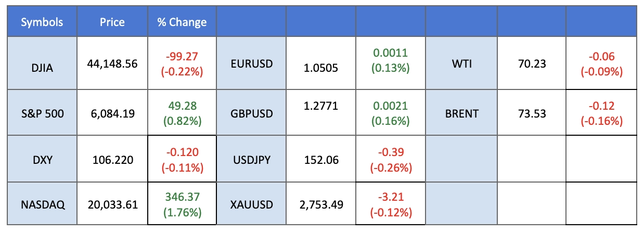644x233 pixels.
Task: Click the XAUUSD symbol cell
Action: [x=251, y=205]
